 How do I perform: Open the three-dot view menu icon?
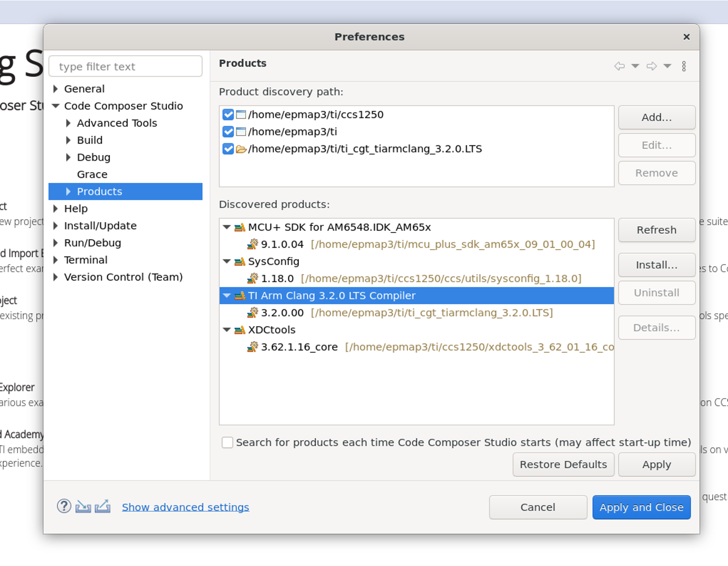click(684, 66)
